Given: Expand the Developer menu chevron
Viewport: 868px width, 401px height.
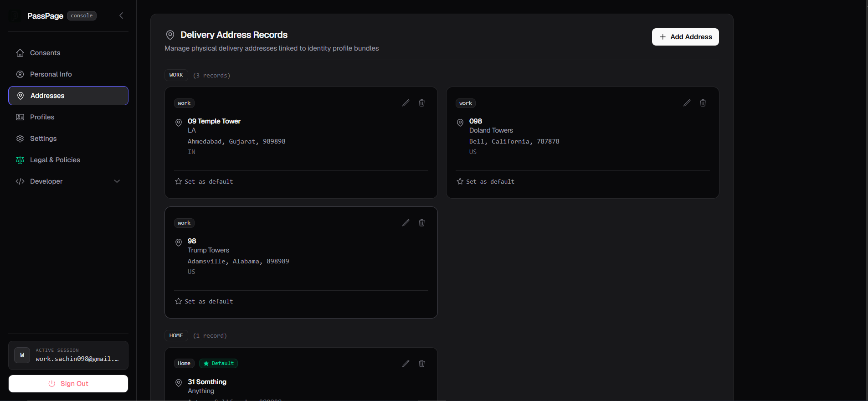Looking at the screenshot, I should [117, 181].
